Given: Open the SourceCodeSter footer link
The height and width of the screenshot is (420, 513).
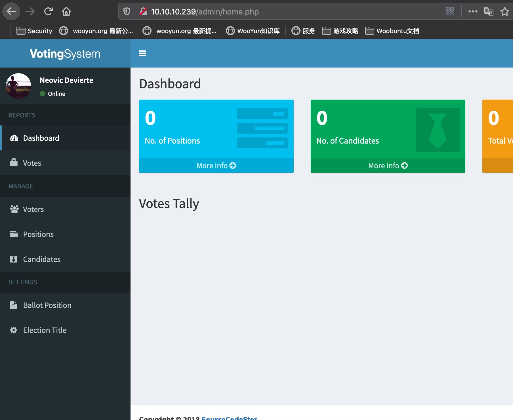Looking at the screenshot, I should pos(229,417).
